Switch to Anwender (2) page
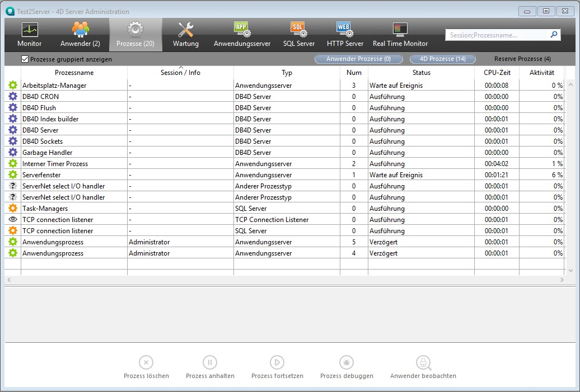580x392 pixels. click(x=80, y=30)
